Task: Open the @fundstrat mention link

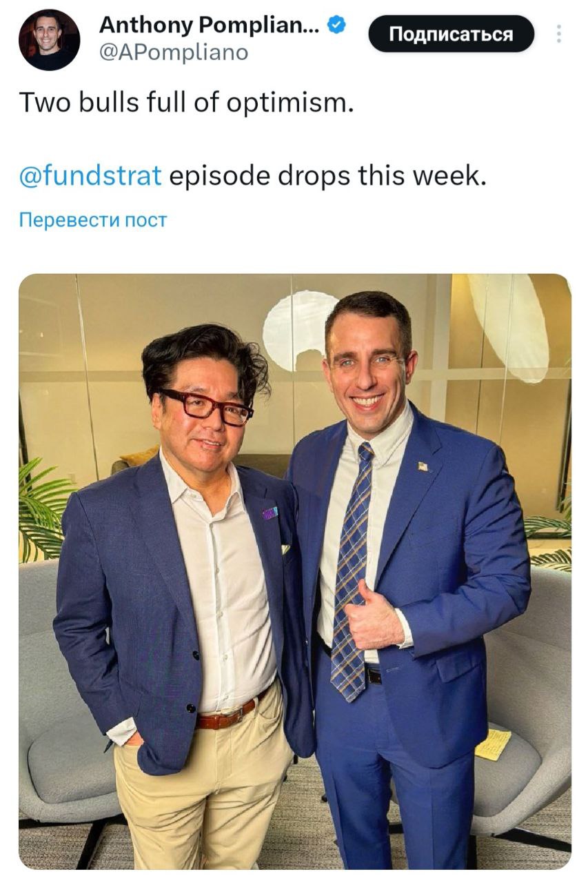Action: (90, 176)
